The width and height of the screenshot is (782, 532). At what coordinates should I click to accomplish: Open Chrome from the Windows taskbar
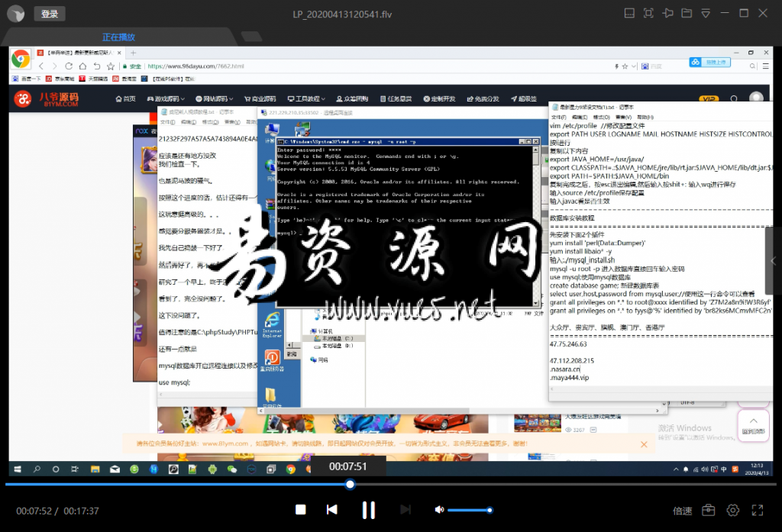point(291,469)
